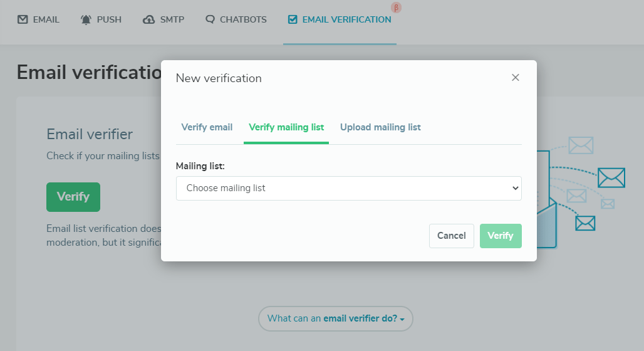
Task: Go to the SMTP section
Action: [x=164, y=19]
